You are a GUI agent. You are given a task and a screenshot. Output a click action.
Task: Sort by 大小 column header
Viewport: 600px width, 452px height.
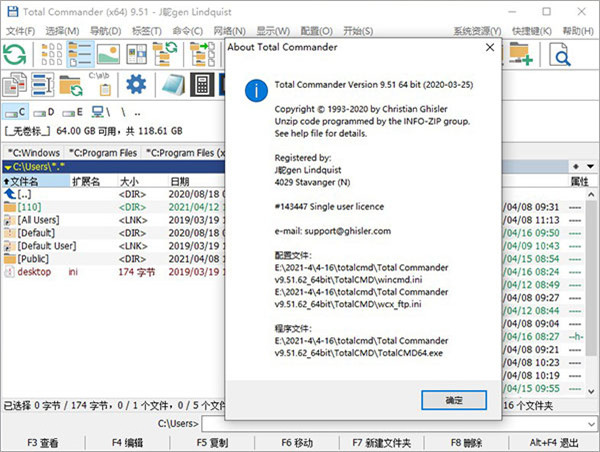click(x=142, y=181)
